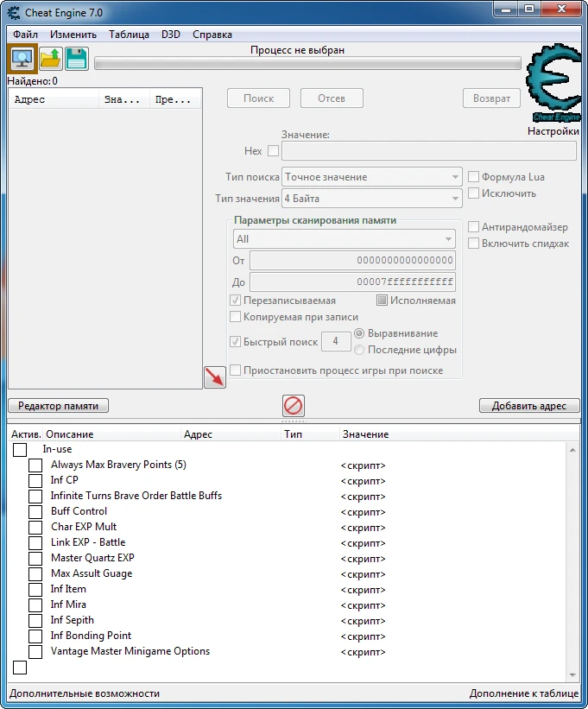The width and height of the screenshot is (588, 709).
Task: Select the Последние цифры radio button
Action: 359,350
